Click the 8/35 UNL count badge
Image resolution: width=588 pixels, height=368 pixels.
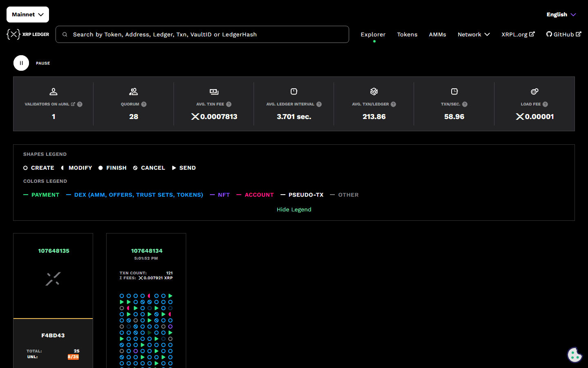(x=73, y=357)
